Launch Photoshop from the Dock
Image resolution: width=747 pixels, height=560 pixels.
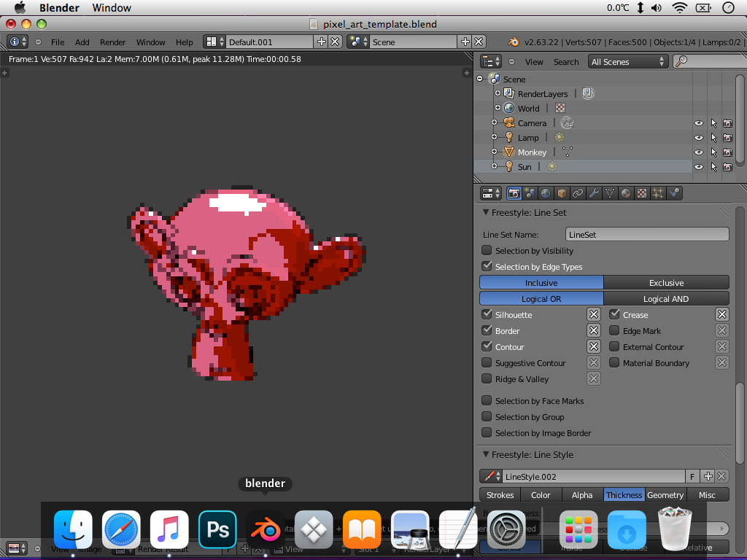tap(217, 529)
